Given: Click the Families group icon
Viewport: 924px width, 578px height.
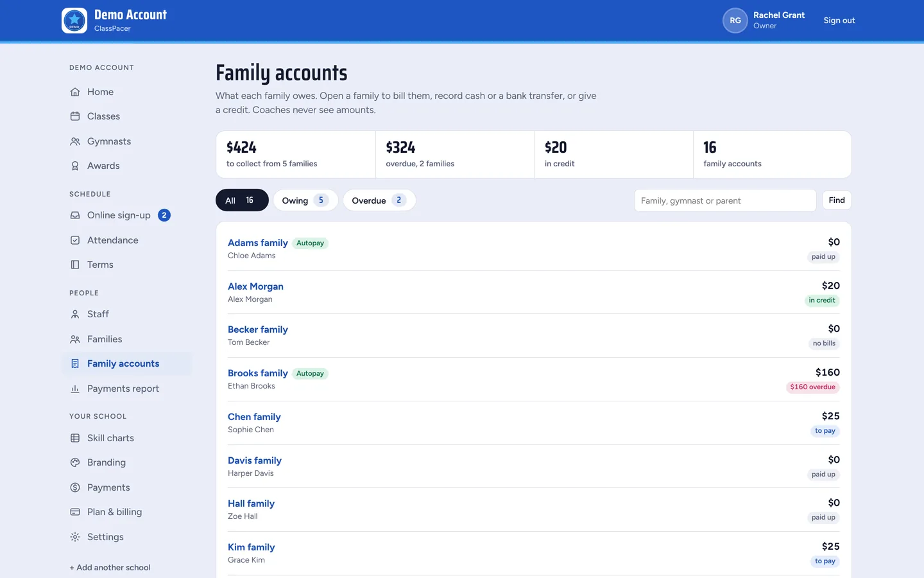Looking at the screenshot, I should coord(75,339).
